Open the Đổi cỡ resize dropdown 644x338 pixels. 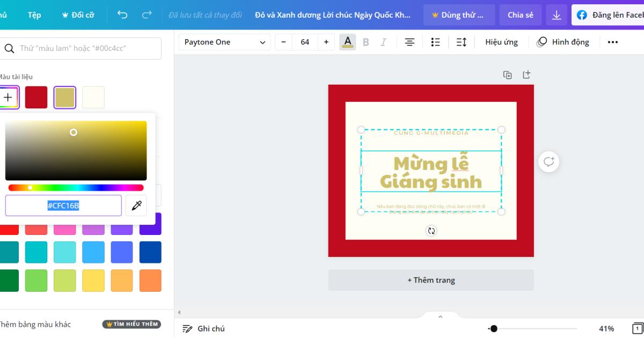tap(78, 14)
